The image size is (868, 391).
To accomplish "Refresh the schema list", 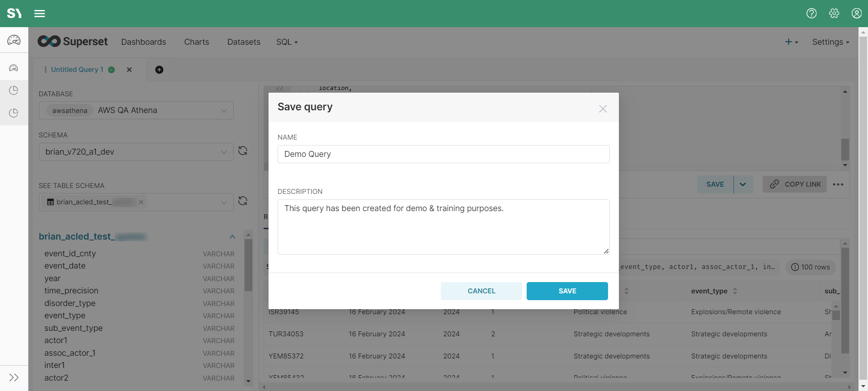I will (x=243, y=151).
